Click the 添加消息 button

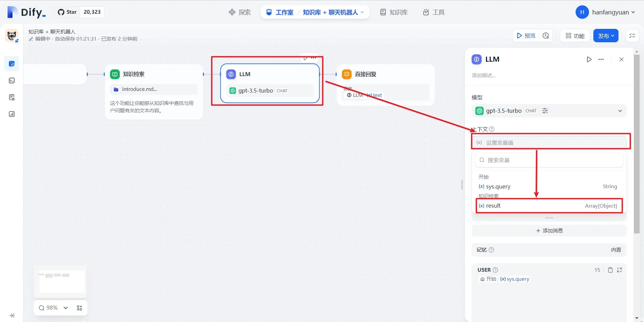pyautogui.click(x=549, y=231)
